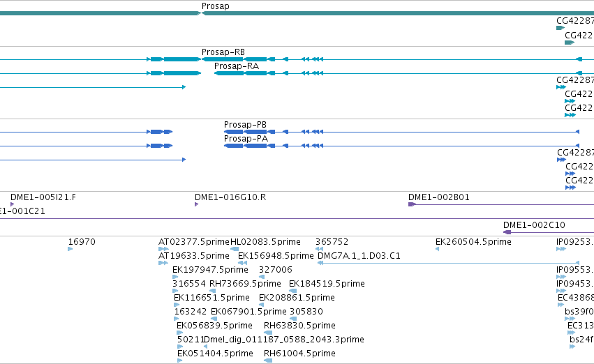
Task: Select the 305830 feature label
Action: [306, 312]
